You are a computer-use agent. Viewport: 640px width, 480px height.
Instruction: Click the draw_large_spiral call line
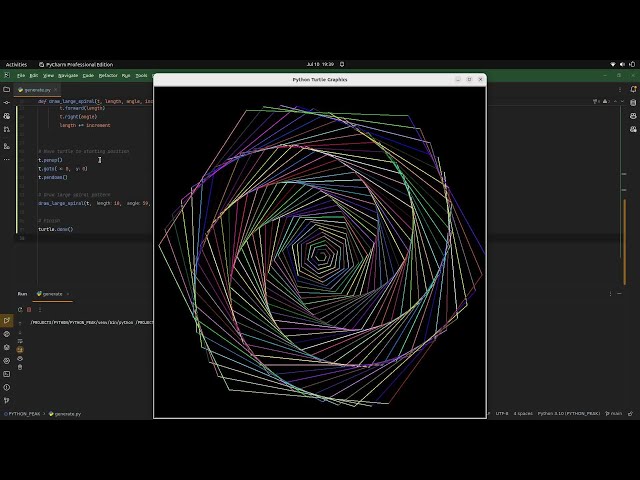point(94,203)
